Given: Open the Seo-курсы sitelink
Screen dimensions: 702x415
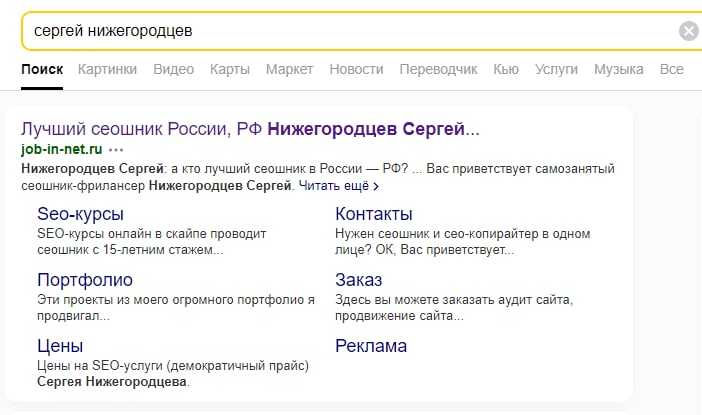Looking at the screenshot, I should click(x=81, y=214).
